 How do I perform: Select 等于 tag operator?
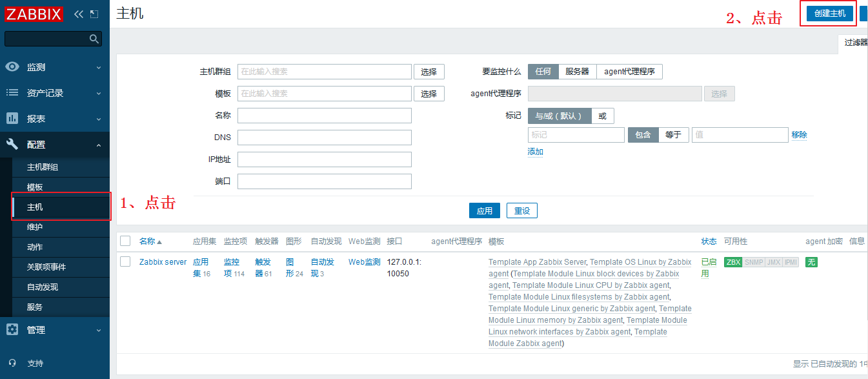click(673, 135)
